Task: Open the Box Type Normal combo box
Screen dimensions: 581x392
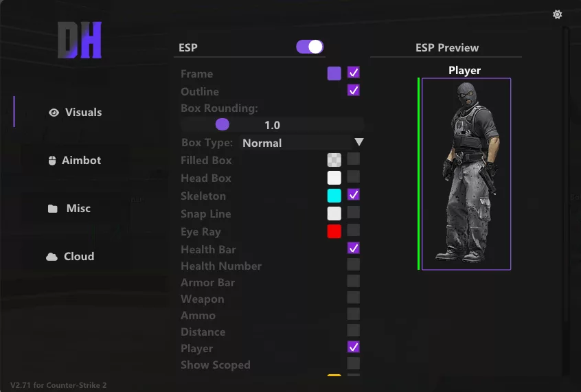Action: (302, 143)
